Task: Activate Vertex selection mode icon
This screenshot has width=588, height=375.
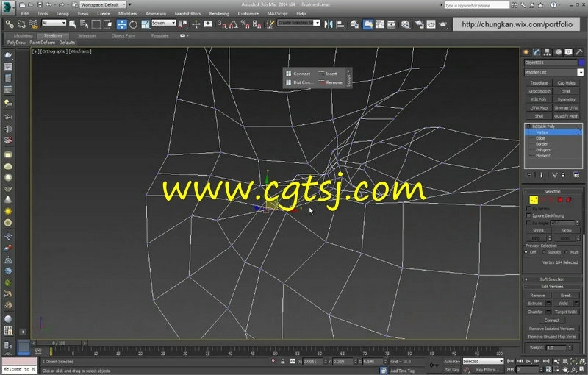Action: point(534,199)
